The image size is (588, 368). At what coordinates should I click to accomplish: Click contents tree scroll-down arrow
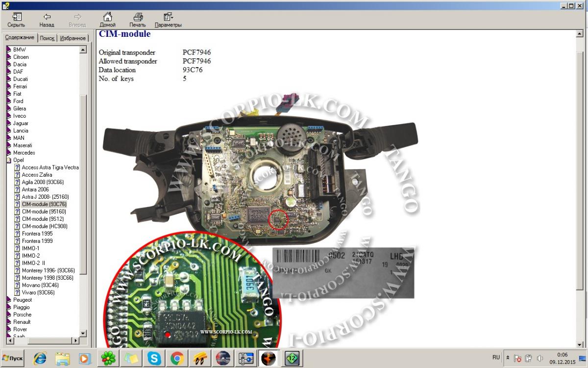83,333
